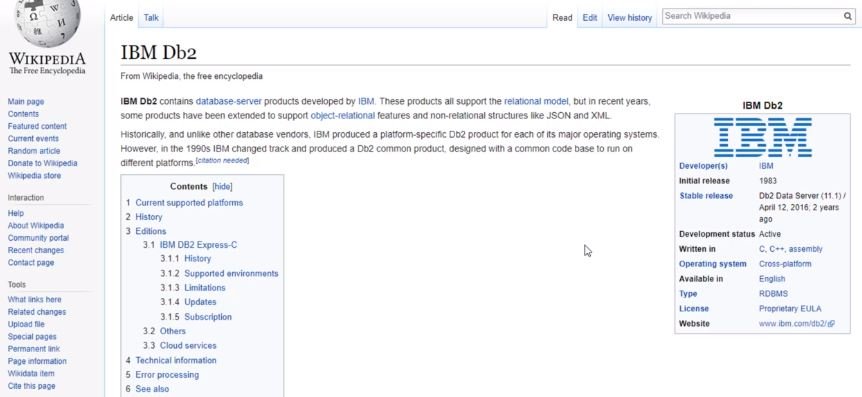Jump to Others subsection
The height and width of the screenshot is (397, 862).
coord(173,331)
